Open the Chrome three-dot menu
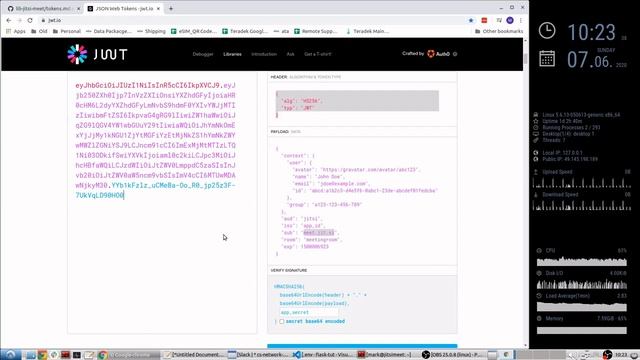640x360 pixels. [x=521, y=20]
